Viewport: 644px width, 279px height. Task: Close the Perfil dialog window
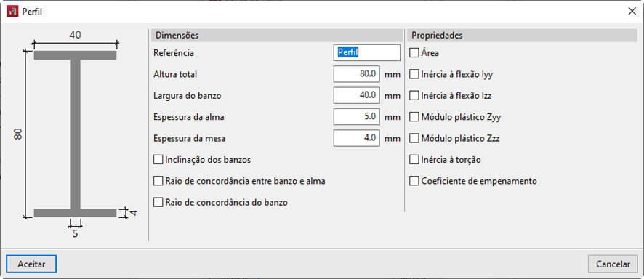pos(632,12)
